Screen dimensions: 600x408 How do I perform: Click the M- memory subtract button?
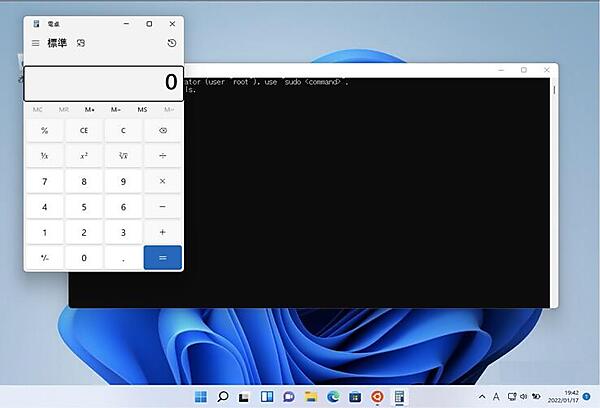pyautogui.click(x=116, y=109)
